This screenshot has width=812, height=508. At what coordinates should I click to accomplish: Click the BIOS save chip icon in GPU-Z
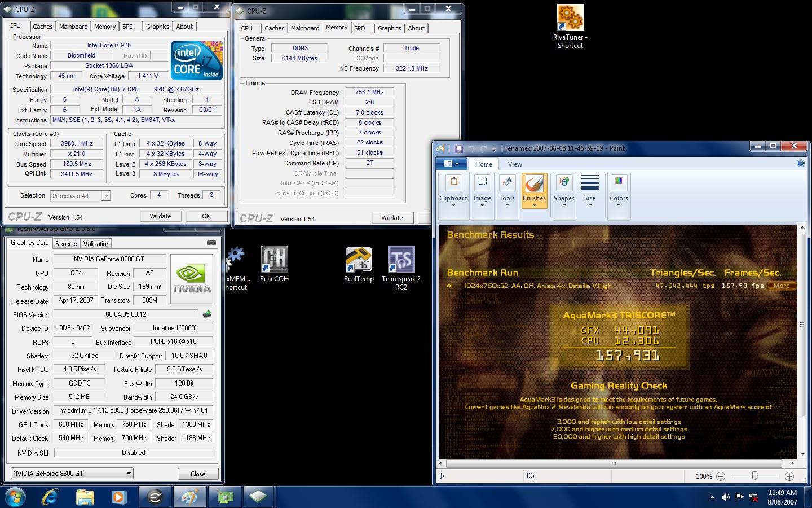point(207,314)
